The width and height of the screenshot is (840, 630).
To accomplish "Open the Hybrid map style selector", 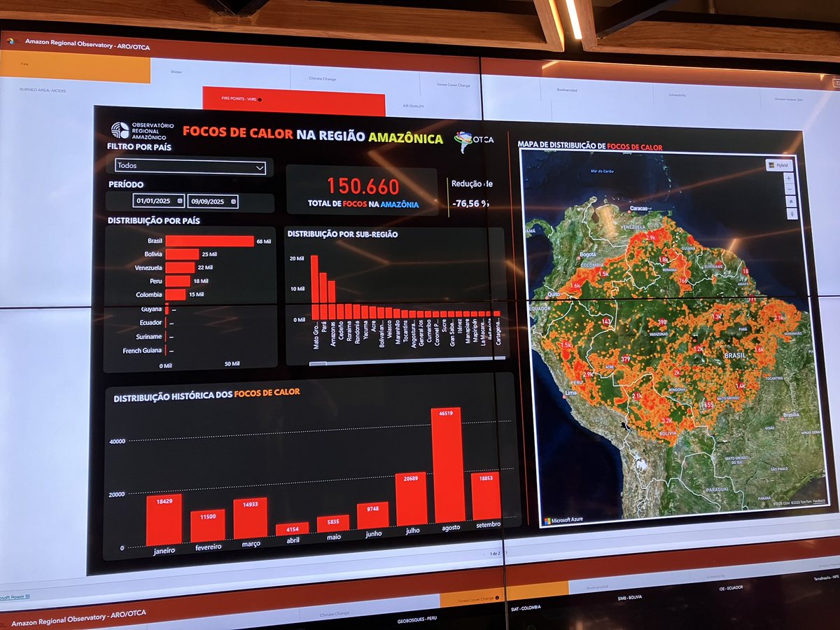I will (x=779, y=164).
